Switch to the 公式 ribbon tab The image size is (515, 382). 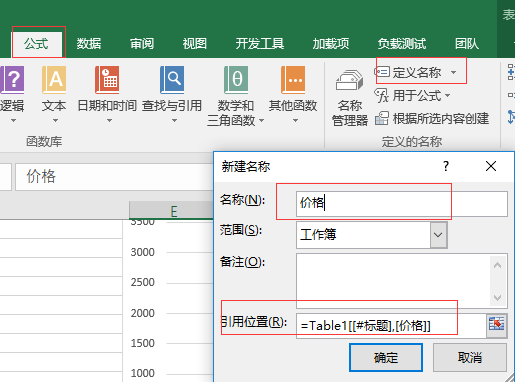[37, 44]
